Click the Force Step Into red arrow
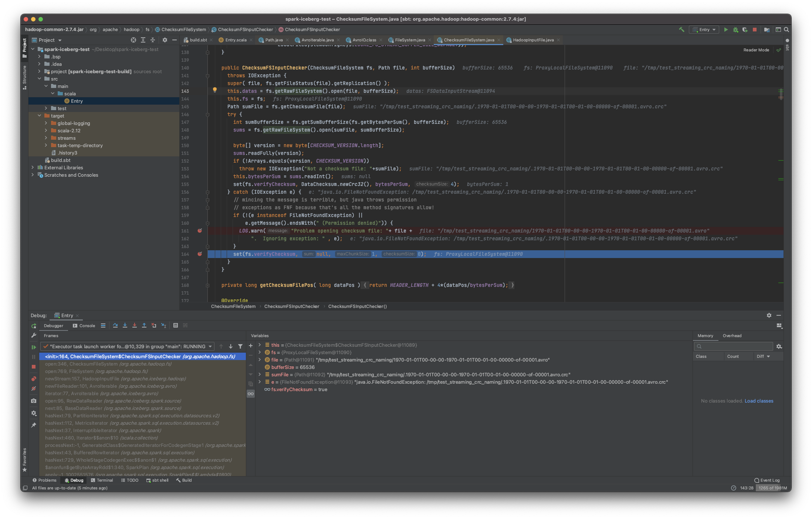 click(135, 325)
